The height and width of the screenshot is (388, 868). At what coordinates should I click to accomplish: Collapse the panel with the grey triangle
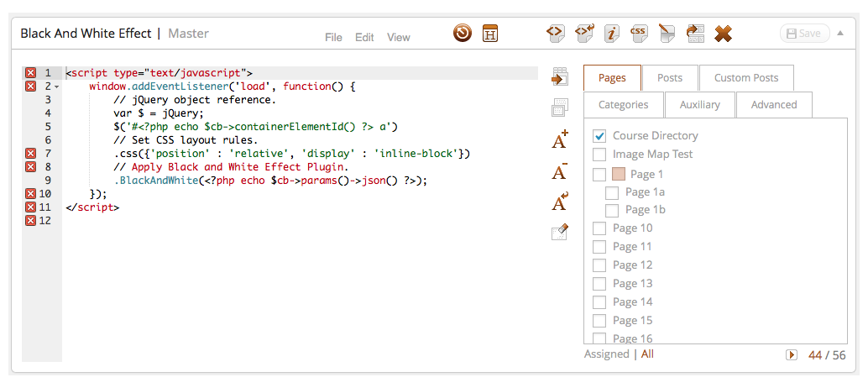click(840, 34)
